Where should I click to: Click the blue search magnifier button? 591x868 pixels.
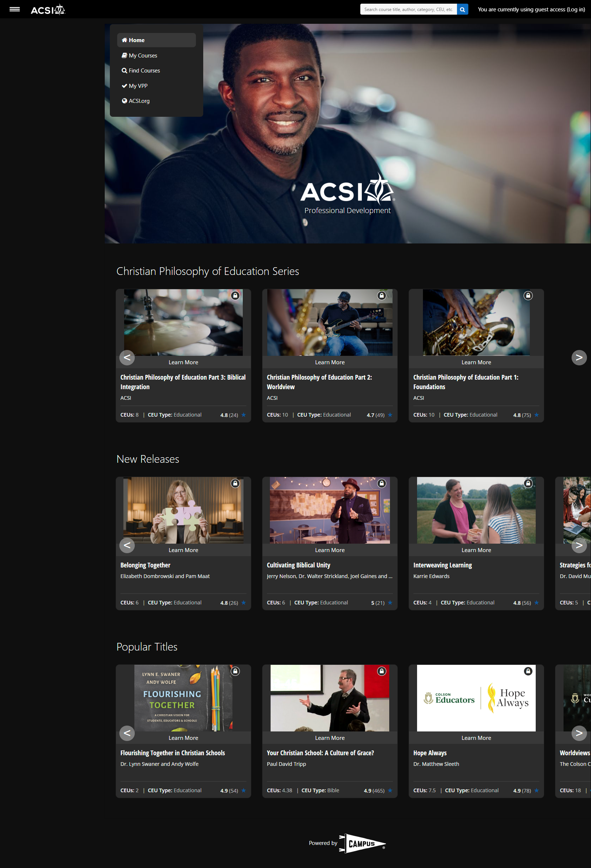[462, 10]
